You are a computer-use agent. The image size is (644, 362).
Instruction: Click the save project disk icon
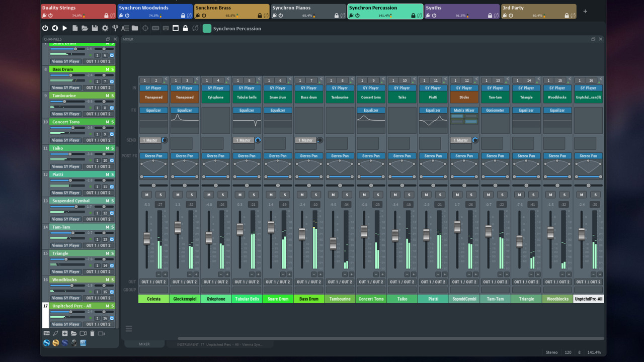click(x=95, y=28)
